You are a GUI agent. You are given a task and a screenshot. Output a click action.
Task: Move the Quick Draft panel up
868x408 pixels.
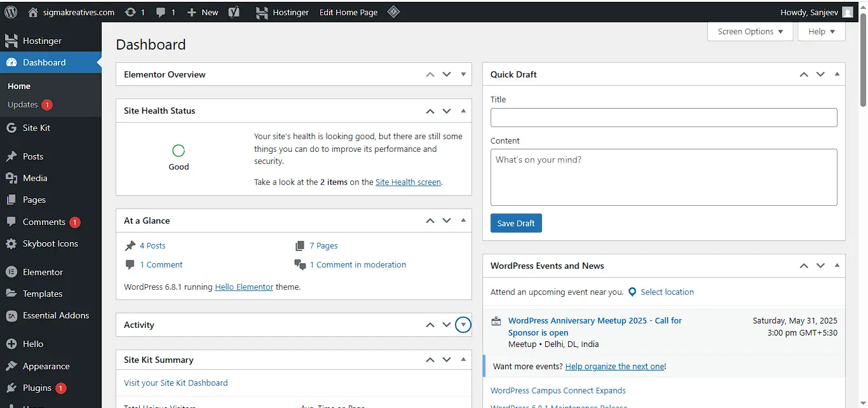point(804,74)
